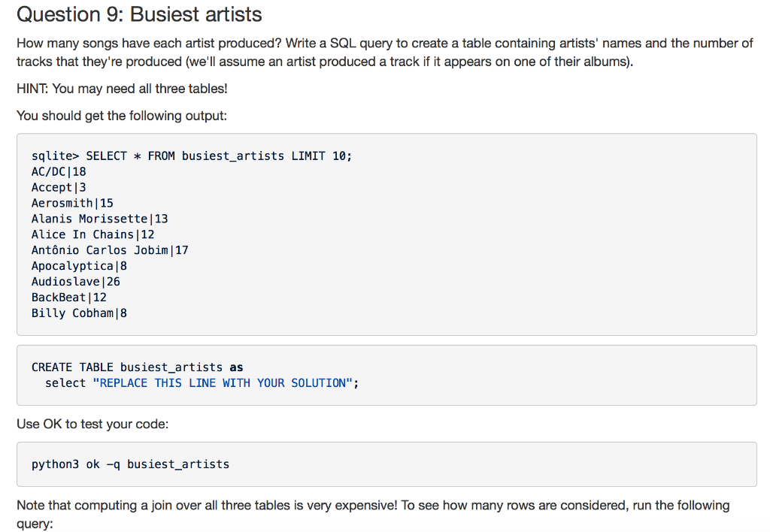Click the python3 ok -q busiest_artists command
The image size is (770, 532).
(x=130, y=464)
